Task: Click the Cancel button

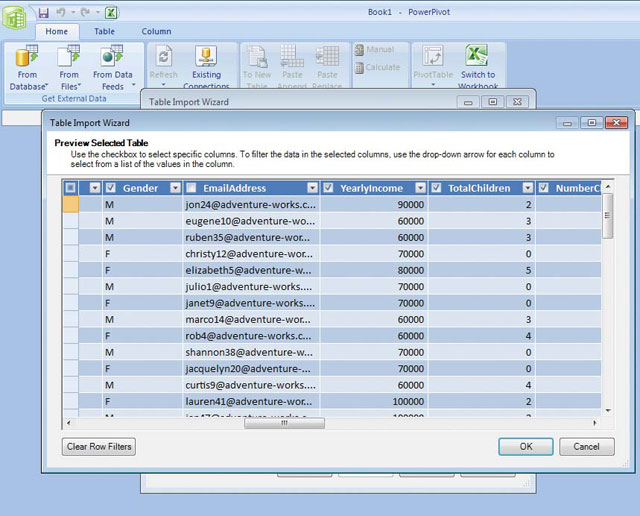Action: point(587,447)
